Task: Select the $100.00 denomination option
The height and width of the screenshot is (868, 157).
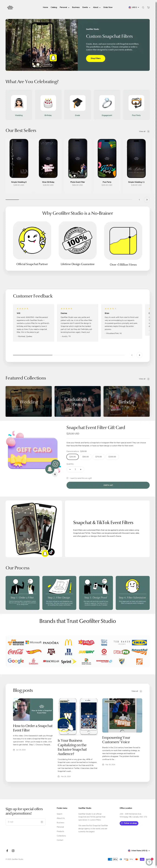Action: click(112, 457)
